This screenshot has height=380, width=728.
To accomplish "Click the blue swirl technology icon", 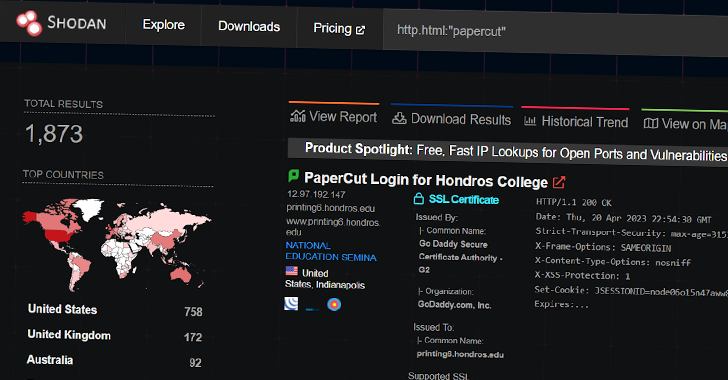I will point(291,303).
